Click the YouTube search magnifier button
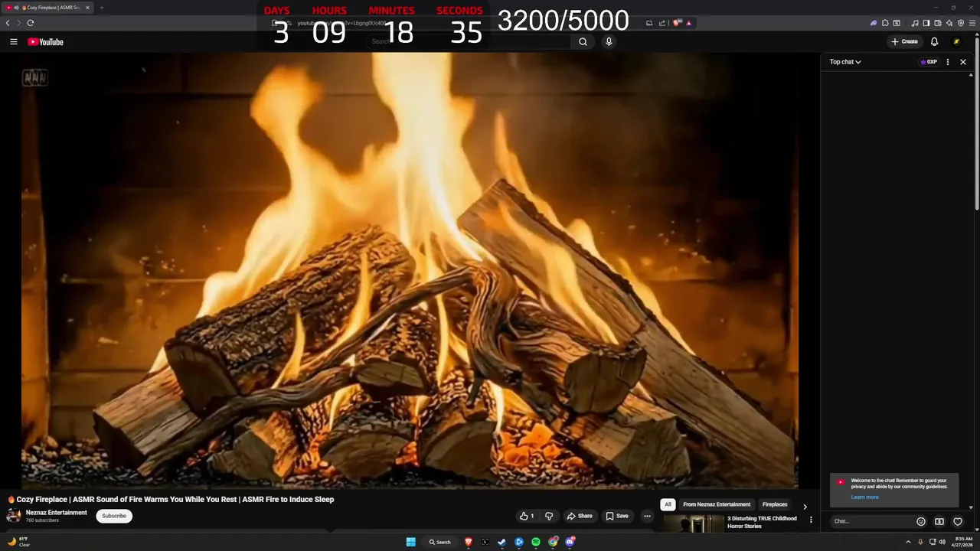 click(x=583, y=41)
